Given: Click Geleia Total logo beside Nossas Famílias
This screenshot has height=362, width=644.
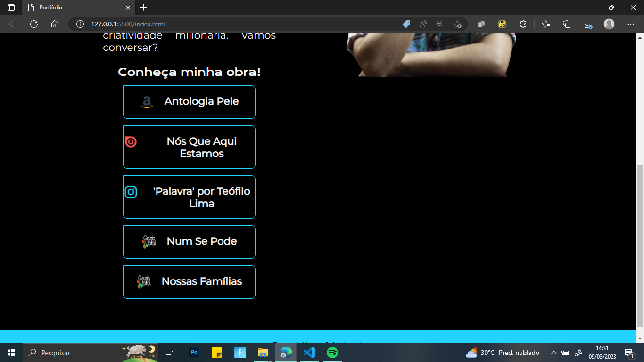Looking at the screenshot, I should point(144,282).
